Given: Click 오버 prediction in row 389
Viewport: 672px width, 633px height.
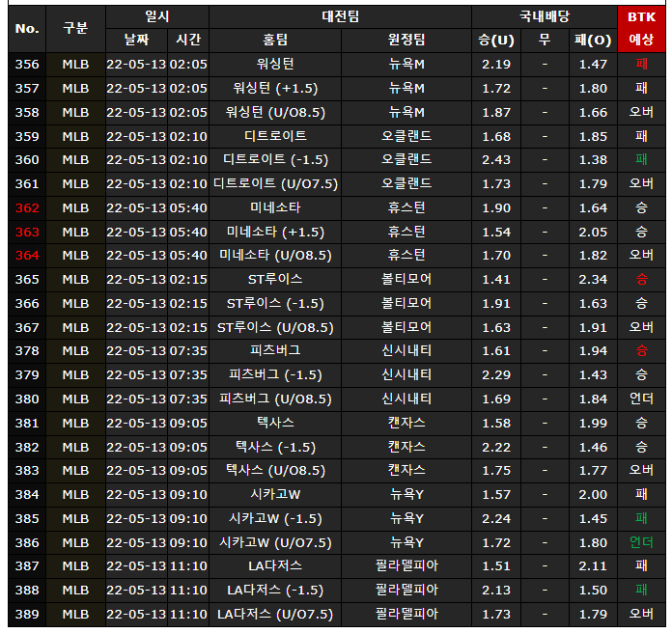Looking at the screenshot, I should (x=641, y=614).
